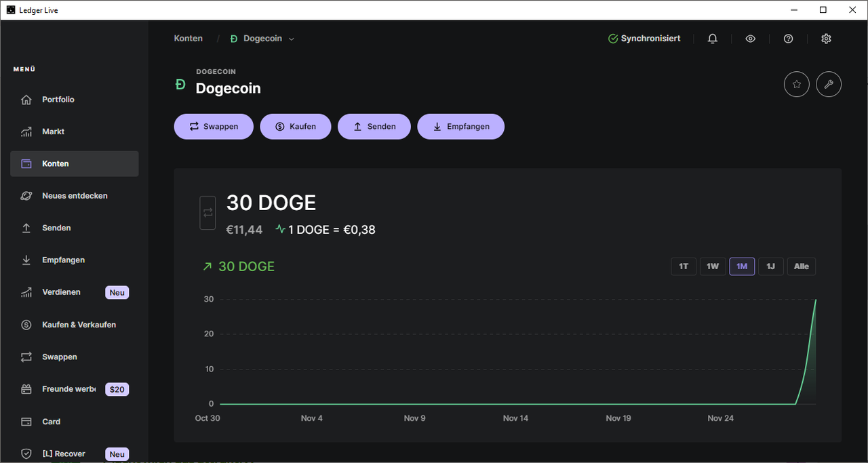
Task: Open the notifications bell
Action: 712,39
